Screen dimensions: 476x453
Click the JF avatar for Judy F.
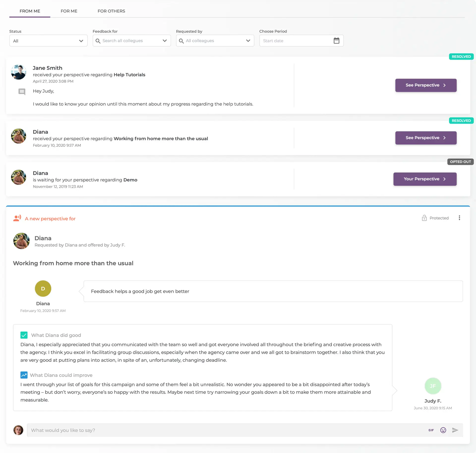tap(433, 386)
